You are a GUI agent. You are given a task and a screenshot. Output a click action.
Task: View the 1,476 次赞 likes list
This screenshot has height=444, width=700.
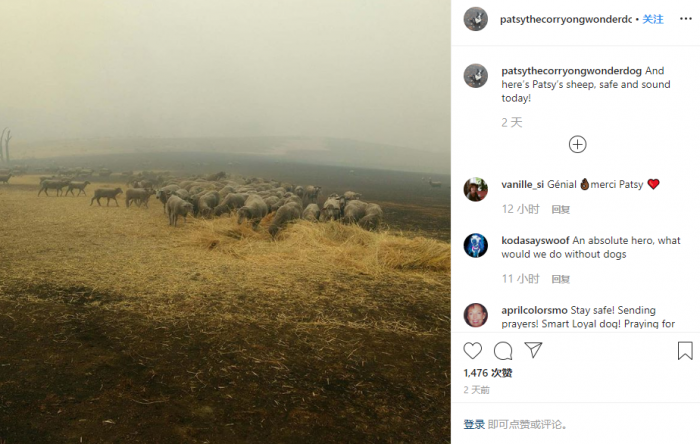488,373
